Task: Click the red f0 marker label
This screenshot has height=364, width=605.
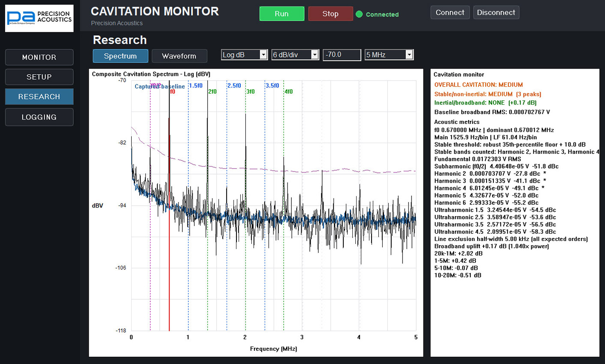Action: pos(172,91)
